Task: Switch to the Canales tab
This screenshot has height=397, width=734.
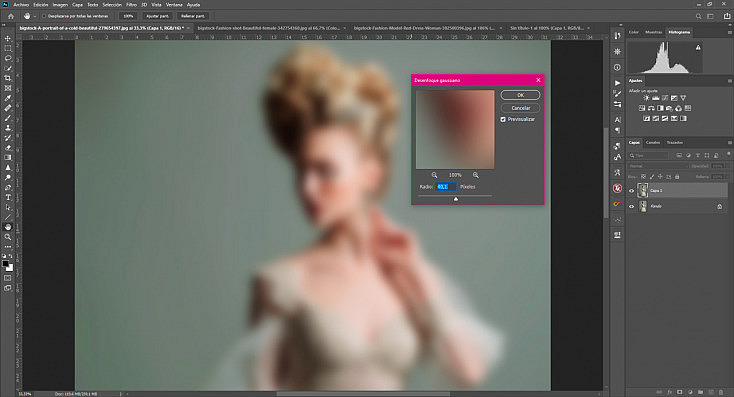Action: click(x=653, y=142)
